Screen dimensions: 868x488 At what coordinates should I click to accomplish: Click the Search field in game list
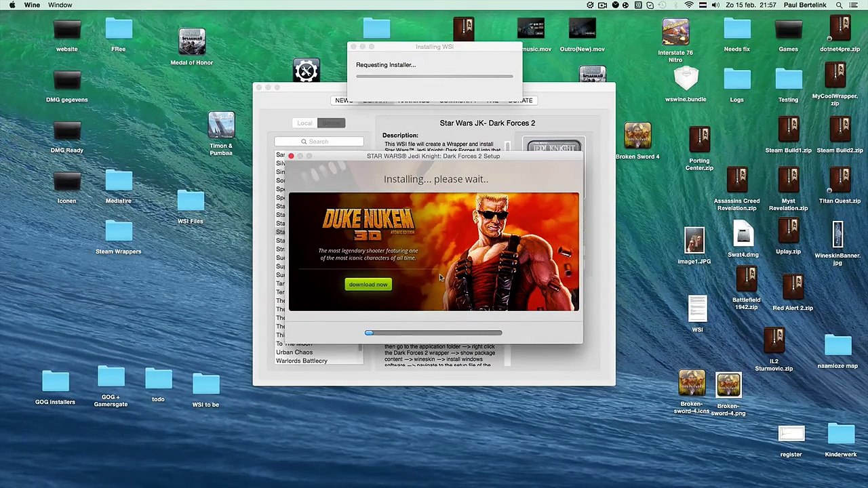click(x=319, y=142)
